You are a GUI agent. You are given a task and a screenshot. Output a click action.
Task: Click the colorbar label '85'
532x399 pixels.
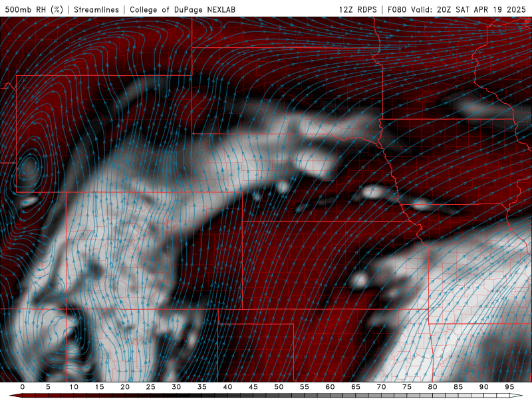458,387
